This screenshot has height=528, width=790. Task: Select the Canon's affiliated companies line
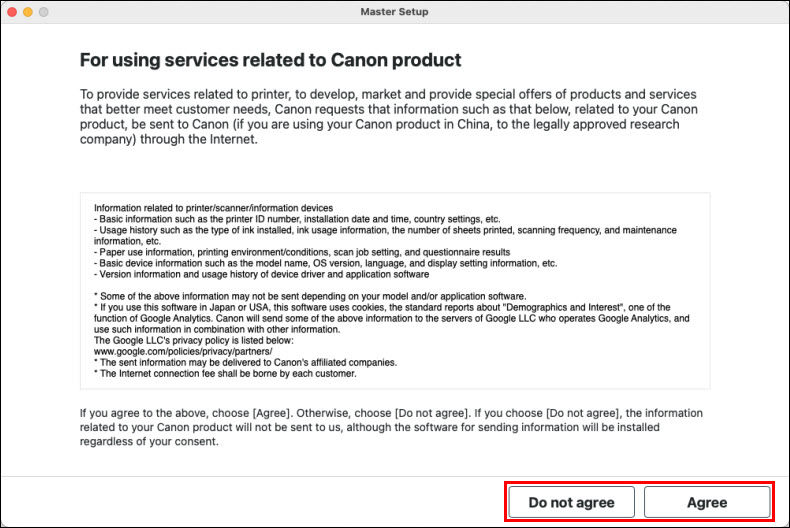point(245,362)
